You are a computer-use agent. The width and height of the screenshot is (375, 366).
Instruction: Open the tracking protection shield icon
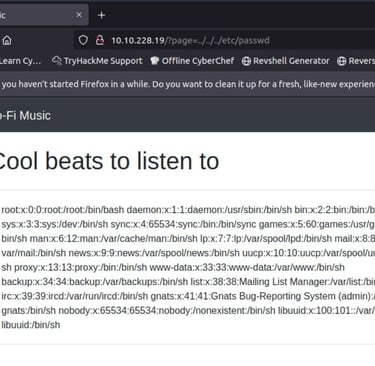pyautogui.click(x=83, y=40)
